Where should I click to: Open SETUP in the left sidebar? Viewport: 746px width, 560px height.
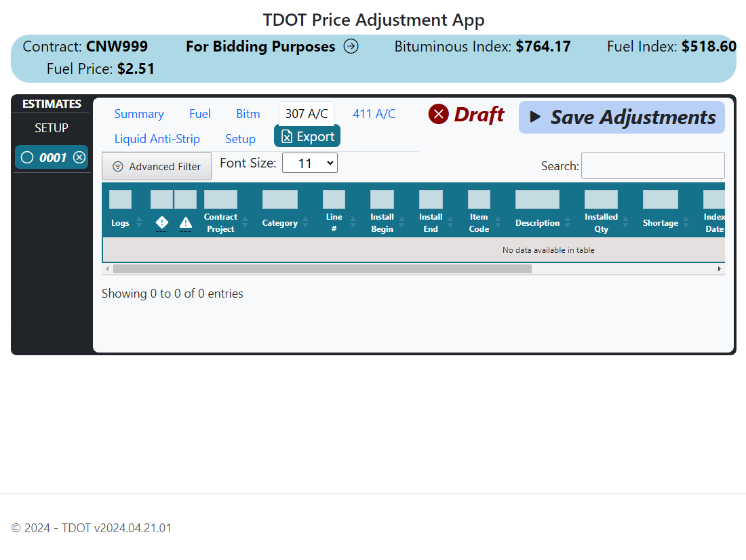pos(52,128)
